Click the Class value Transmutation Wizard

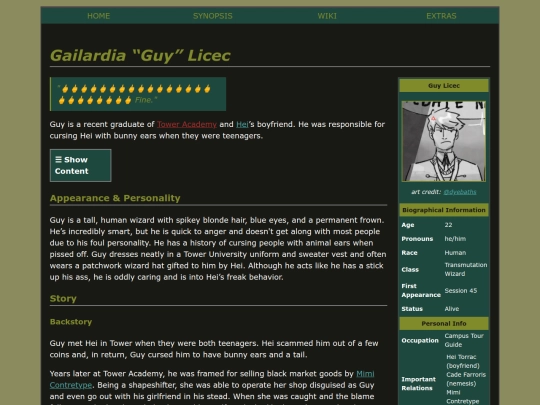pyautogui.click(x=466, y=269)
